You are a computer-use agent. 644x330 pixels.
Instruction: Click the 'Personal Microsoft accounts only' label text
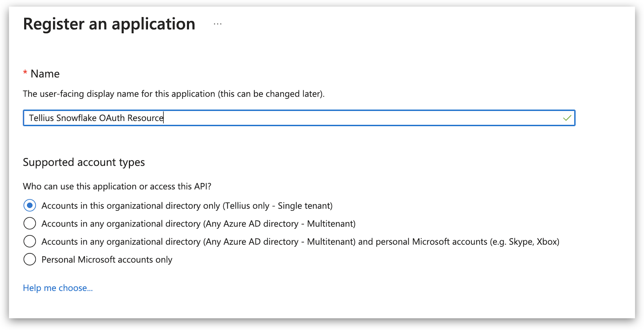tap(107, 260)
